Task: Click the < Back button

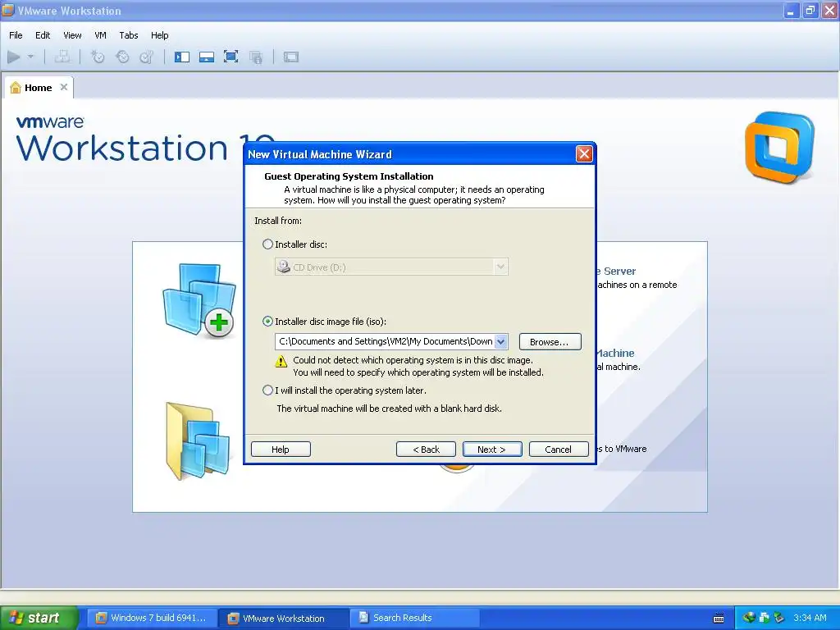Action: (x=426, y=450)
